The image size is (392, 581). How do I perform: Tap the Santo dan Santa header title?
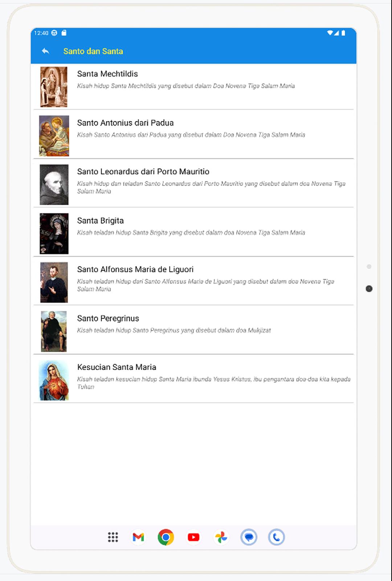click(x=93, y=51)
